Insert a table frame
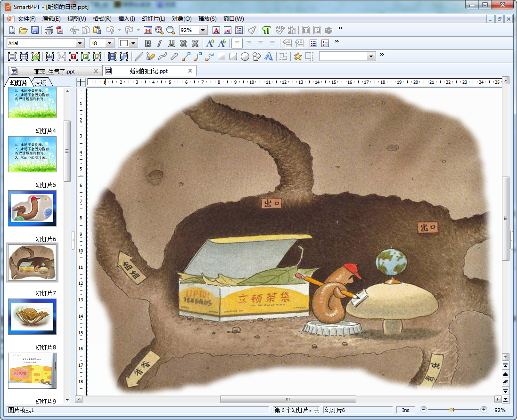This screenshot has width=517, height=420. pyautogui.click(x=24, y=57)
